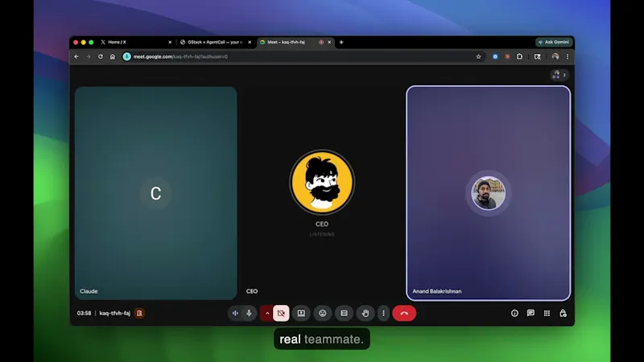The image size is (644, 362).
Task: Open the Extensions puzzle menu
Action: point(519,56)
